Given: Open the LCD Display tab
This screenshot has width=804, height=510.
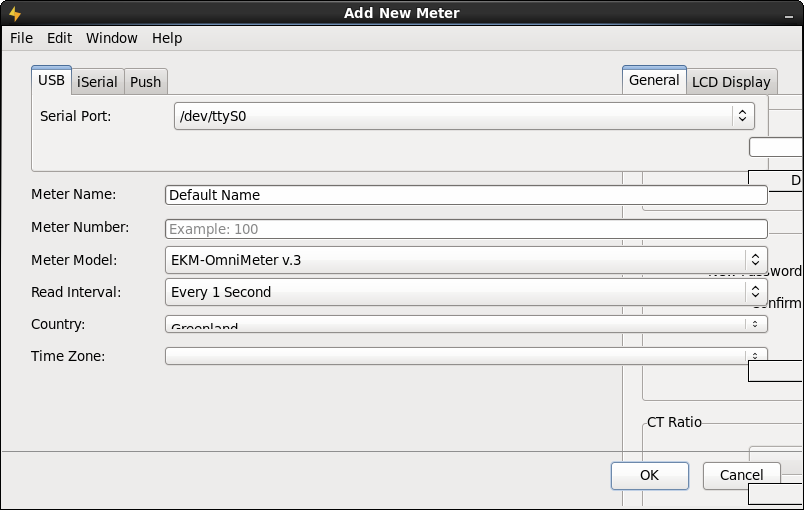Looking at the screenshot, I should pyautogui.click(x=731, y=82).
